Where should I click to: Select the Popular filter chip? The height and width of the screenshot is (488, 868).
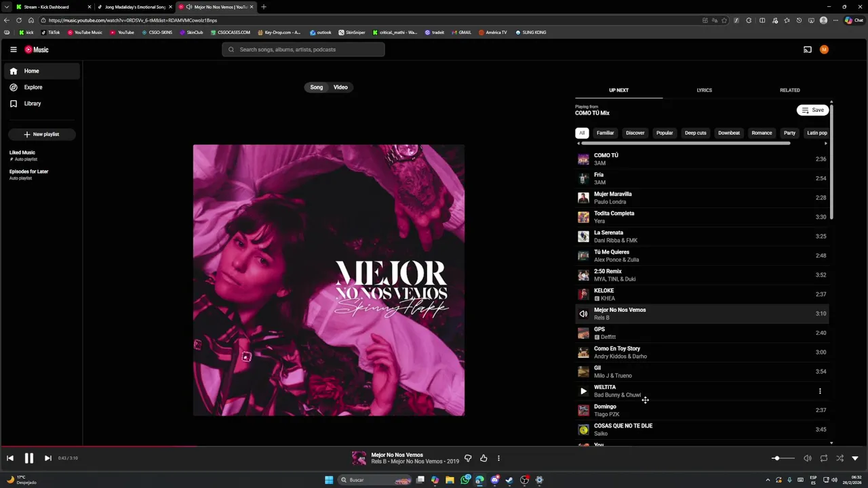pos(665,133)
